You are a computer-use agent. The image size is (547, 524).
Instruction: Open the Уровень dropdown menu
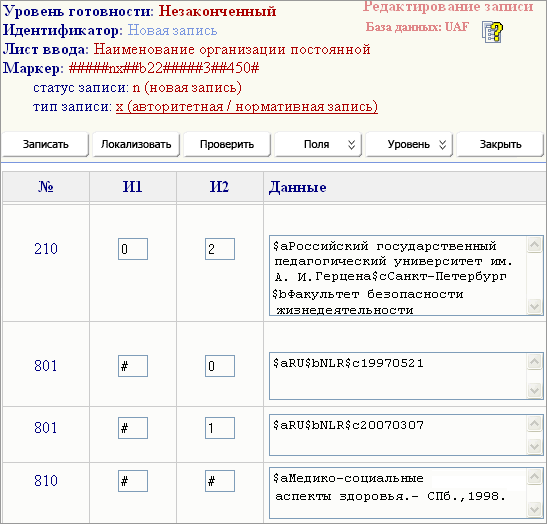[x=409, y=144]
